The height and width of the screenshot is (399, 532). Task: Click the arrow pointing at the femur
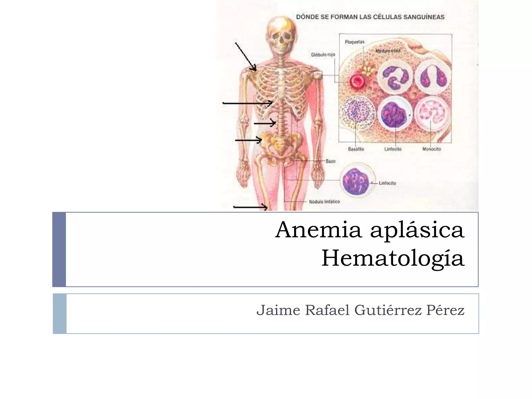coord(250,207)
